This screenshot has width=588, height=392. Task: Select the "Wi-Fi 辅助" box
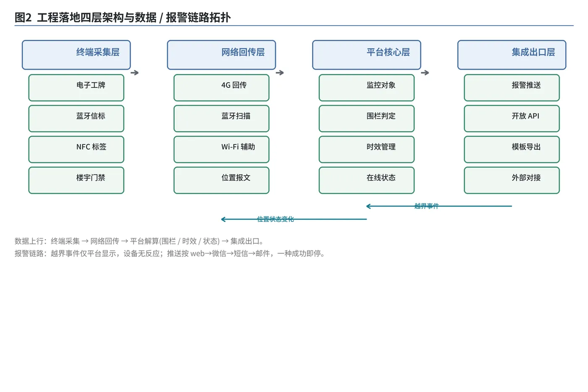tap(221, 150)
